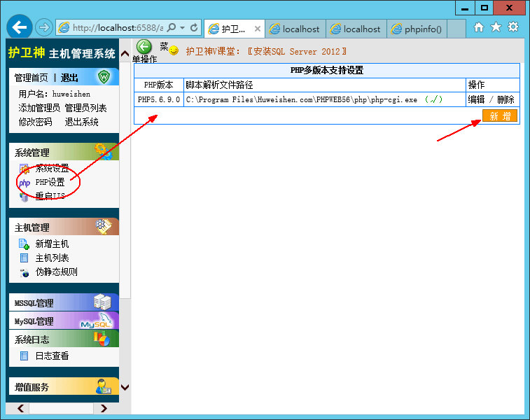Click 删除 for PHP5.6.9.0 row
The image size is (530, 420).
[505, 99]
